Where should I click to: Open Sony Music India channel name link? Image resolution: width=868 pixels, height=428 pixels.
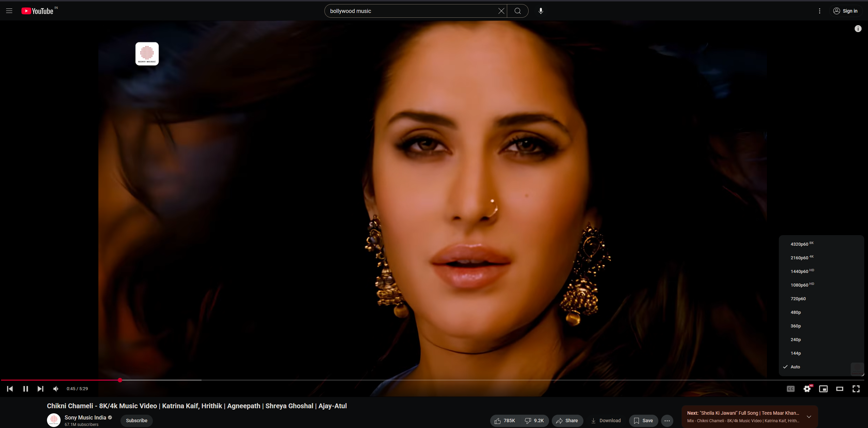coord(85,417)
